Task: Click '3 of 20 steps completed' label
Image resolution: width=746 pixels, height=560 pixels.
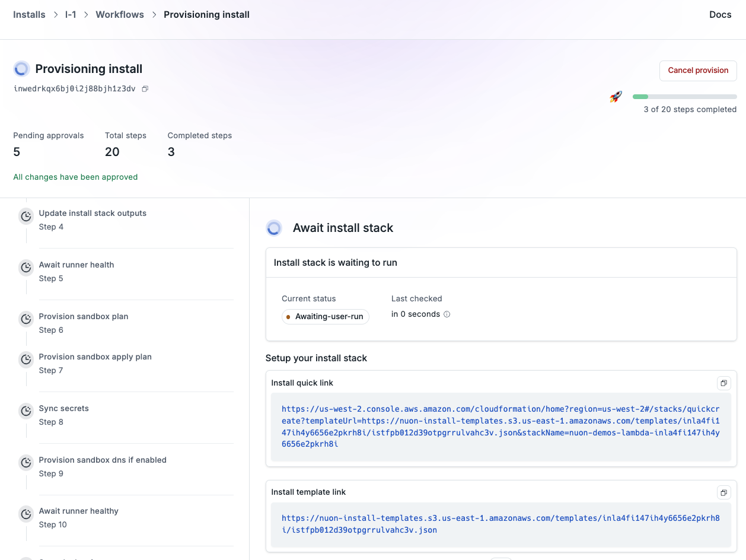Action: pyautogui.click(x=690, y=110)
